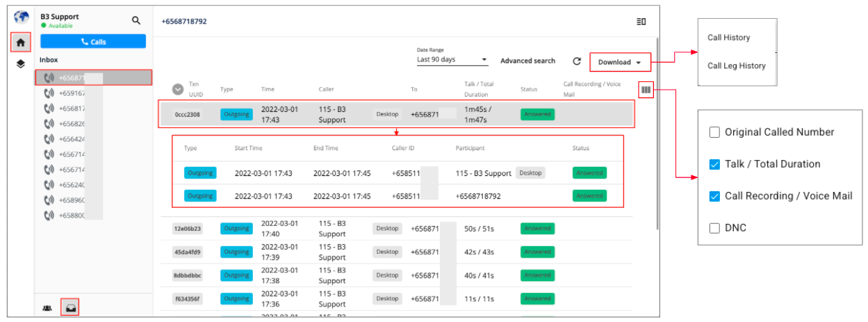Click transaction ID 0ccc2308
Image resolution: width=868 pixels, height=322 pixels.
188,114
